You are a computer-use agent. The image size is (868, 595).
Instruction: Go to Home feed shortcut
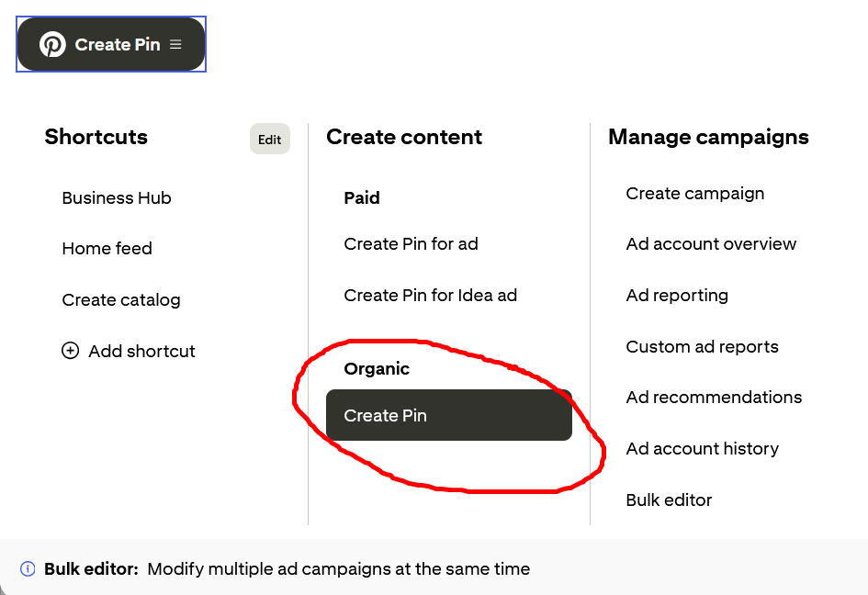coord(107,248)
